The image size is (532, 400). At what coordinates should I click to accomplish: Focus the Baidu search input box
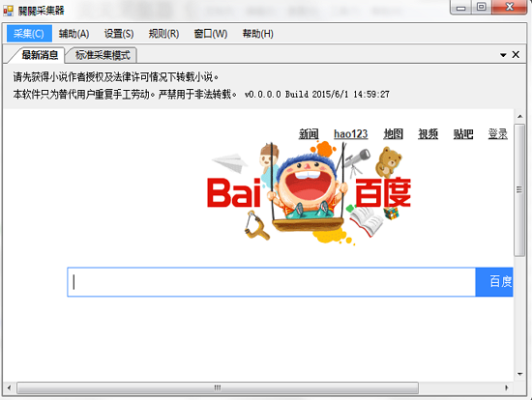(272, 282)
